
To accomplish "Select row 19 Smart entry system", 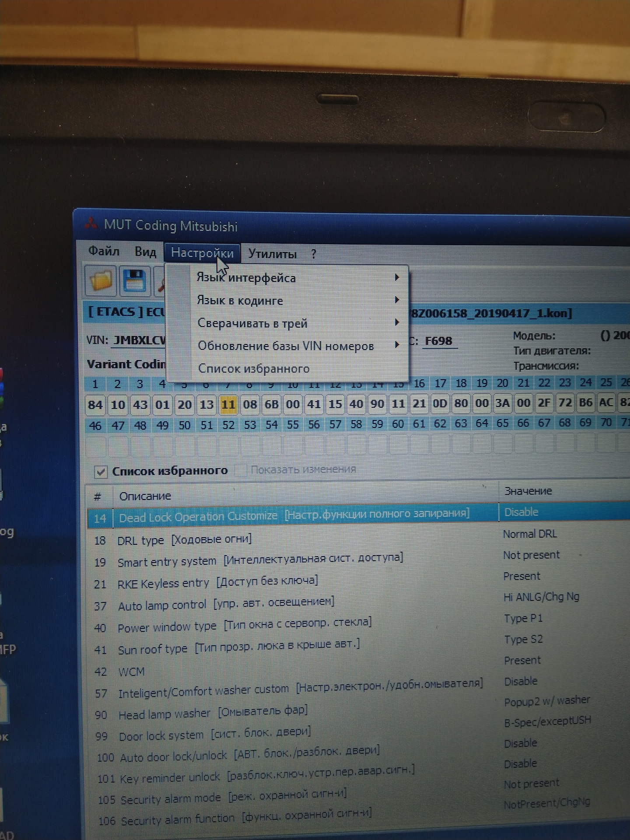I will coord(359,559).
